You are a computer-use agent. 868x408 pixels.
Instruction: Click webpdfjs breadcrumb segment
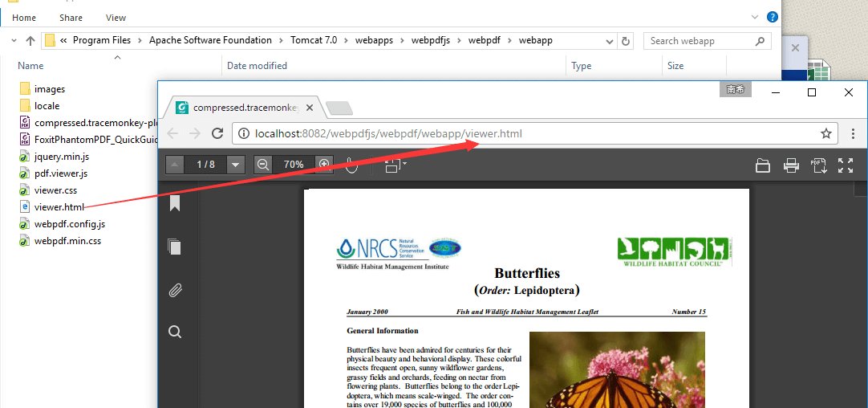432,40
